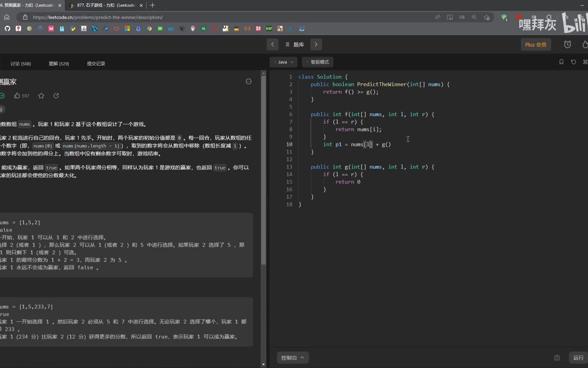588x368 pixels.
Task: Switch to the 877. 石子游戏 browser tab
Action: tap(106, 5)
